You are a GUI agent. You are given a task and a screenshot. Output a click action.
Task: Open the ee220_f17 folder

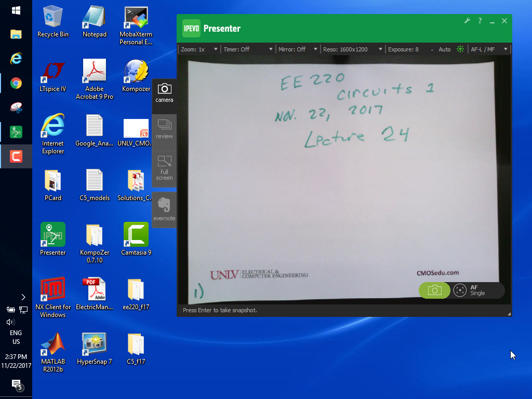point(136,294)
